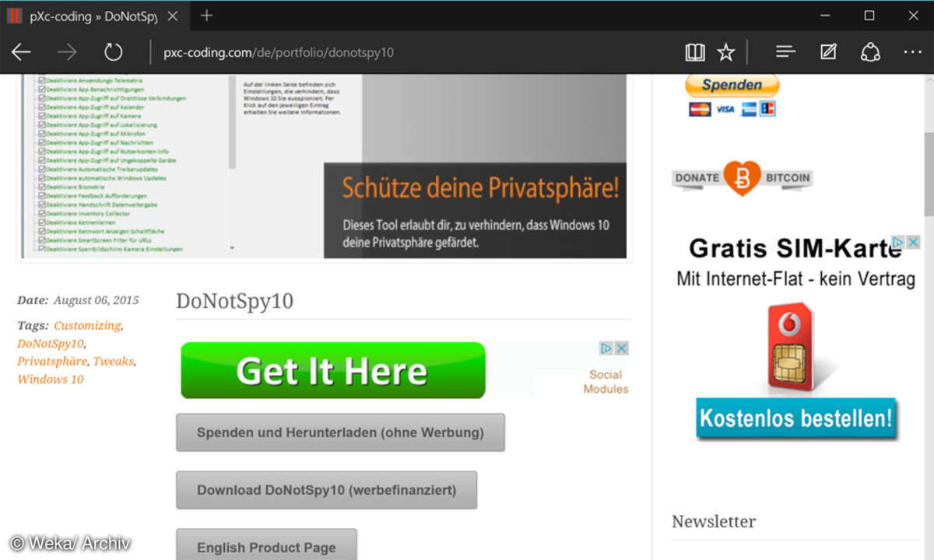Follow the Customizing tag link

(x=87, y=325)
